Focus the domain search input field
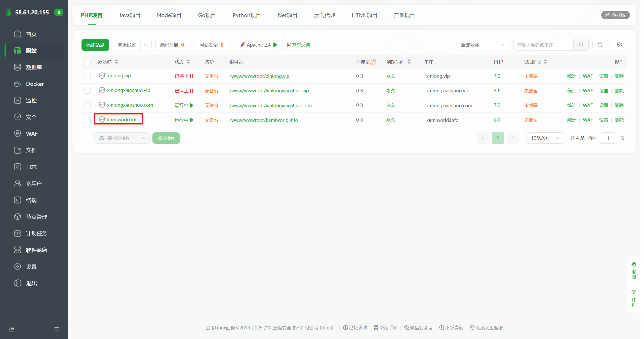Screen dimensions: 644x339 click(543, 45)
